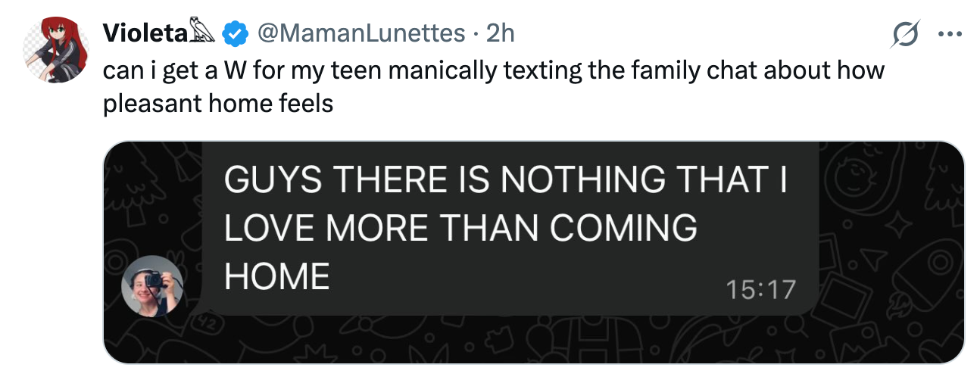This screenshot has height=377, width=980.
Task: Click the teen's camera selfie chat avatar
Action: [153, 285]
